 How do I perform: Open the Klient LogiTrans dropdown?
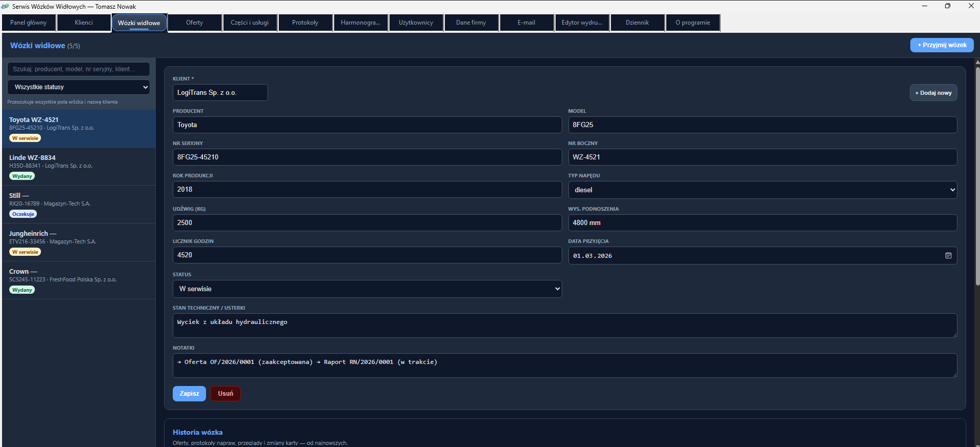(x=220, y=93)
